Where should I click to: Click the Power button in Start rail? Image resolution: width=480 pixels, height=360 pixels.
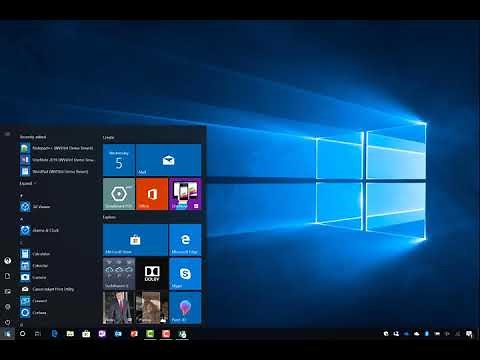tap(8, 322)
